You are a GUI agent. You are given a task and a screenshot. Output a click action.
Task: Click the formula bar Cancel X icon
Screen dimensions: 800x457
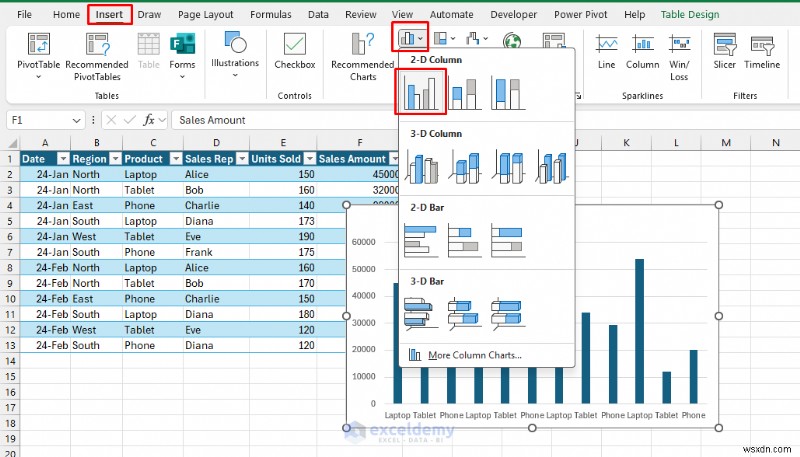coord(111,120)
